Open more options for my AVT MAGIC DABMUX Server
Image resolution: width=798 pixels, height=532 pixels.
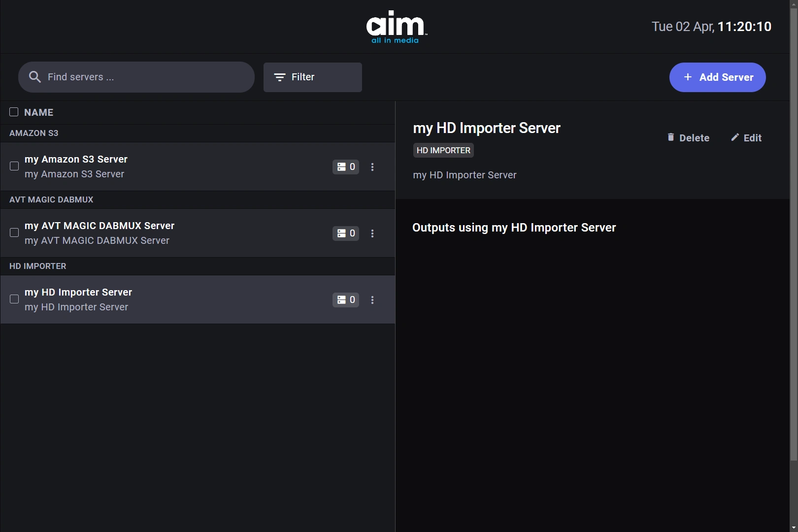coord(372,233)
